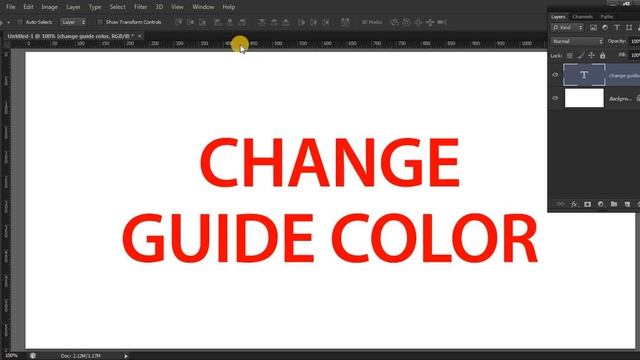Hide the Background layer
This screenshot has height=360, width=640.
555,98
